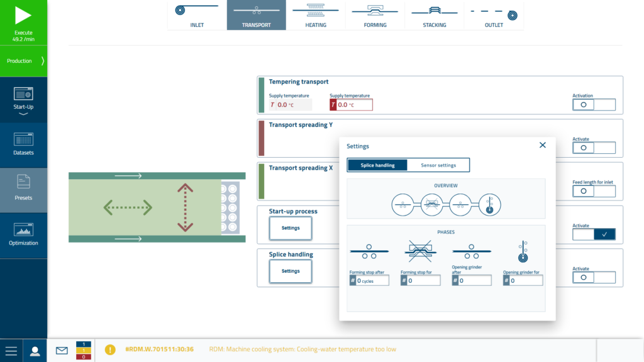644x362 pixels.
Task: Switch to the Heating station tab
Action: (316, 16)
